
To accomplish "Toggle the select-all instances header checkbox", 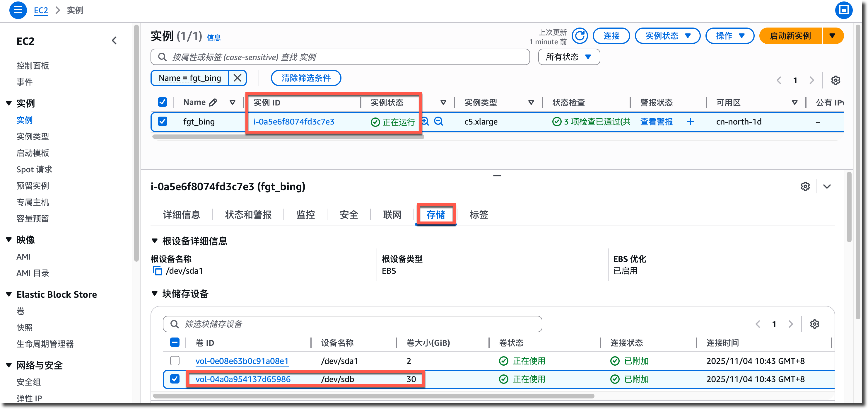I will pos(163,102).
